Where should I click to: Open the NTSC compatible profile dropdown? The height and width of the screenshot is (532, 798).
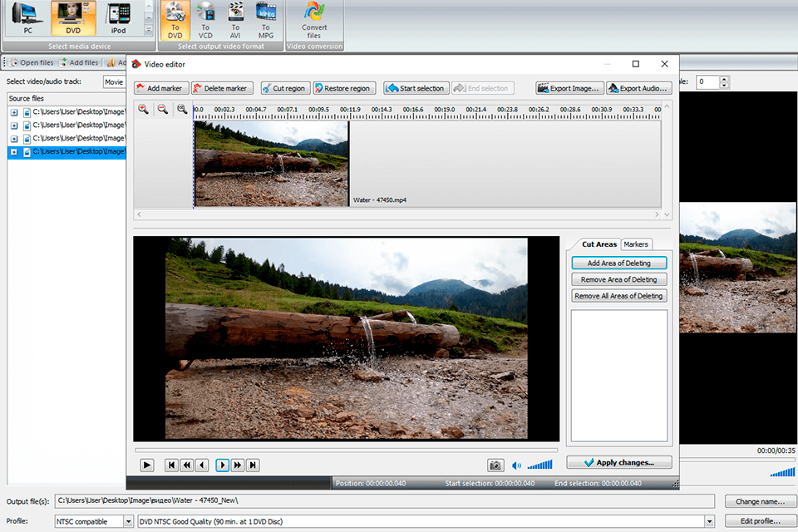click(x=128, y=521)
